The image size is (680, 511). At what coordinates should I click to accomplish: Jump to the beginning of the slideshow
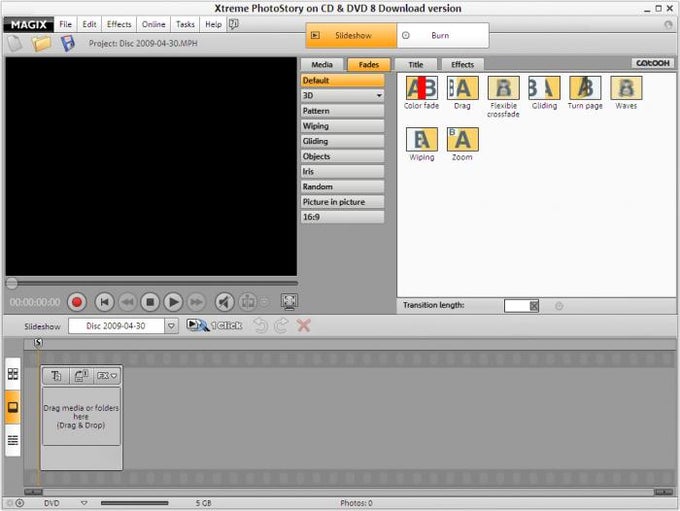tap(105, 302)
